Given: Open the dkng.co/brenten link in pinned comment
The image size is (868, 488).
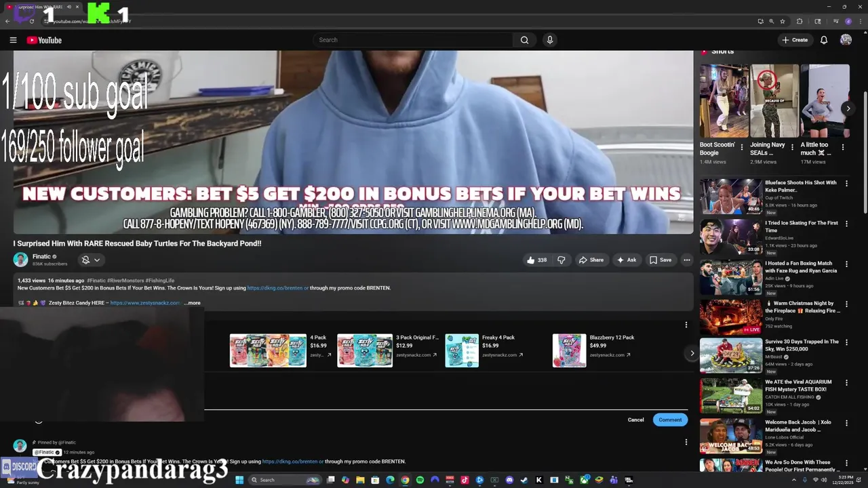Looking at the screenshot, I should click(290, 462).
